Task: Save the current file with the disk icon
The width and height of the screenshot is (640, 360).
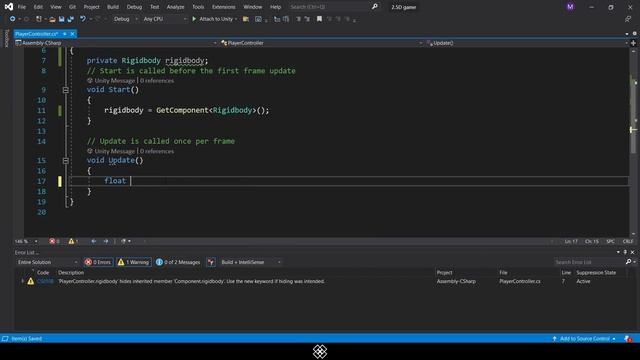Action: (x=61, y=19)
